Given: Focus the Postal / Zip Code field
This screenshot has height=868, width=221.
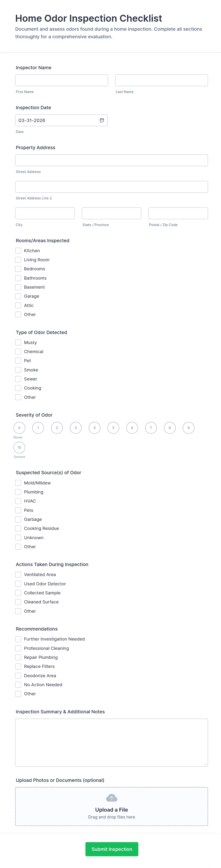Looking at the screenshot, I should tap(178, 213).
